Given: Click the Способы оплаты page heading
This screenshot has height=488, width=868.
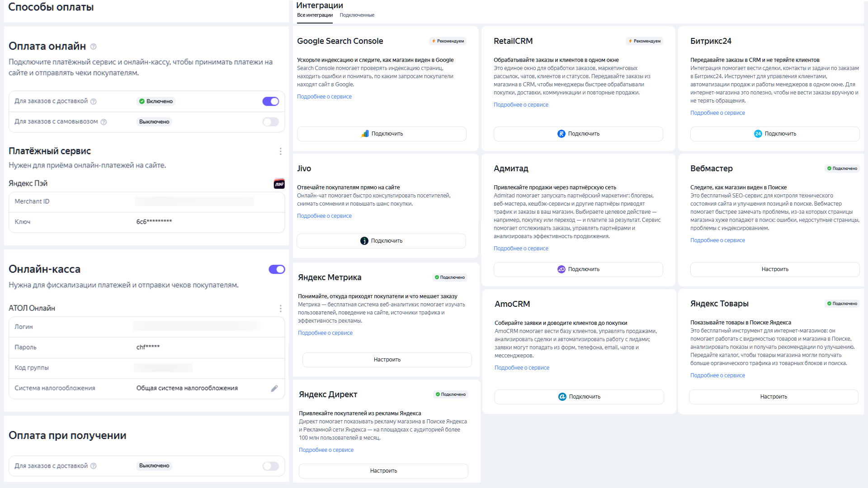Looking at the screenshot, I should (51, 7).
